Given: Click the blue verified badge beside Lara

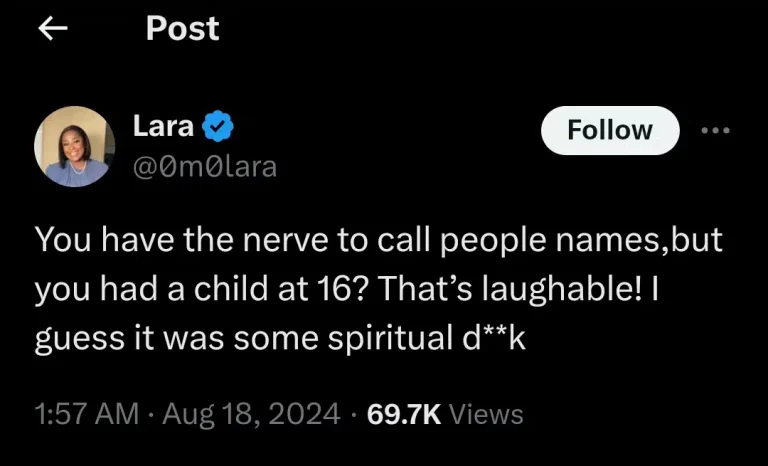Looking at the screenshot, I should pyautogui.click(x=218, y=127).
